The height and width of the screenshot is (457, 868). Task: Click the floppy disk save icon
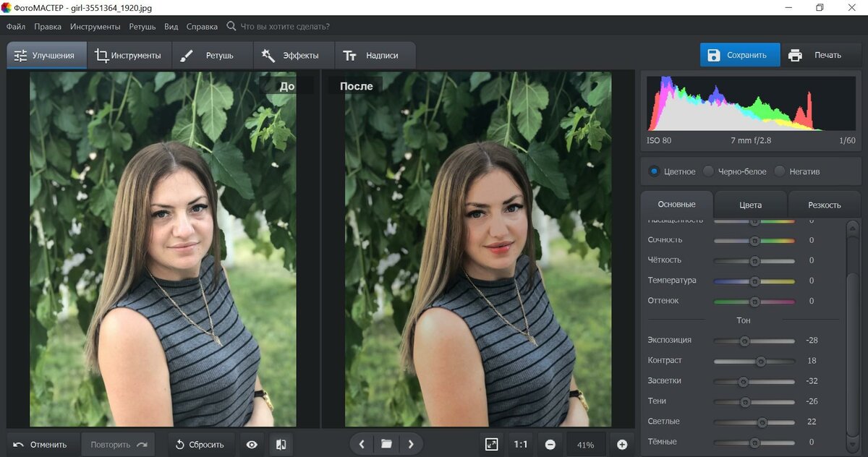pyautogui.click(x=714, y=55)
